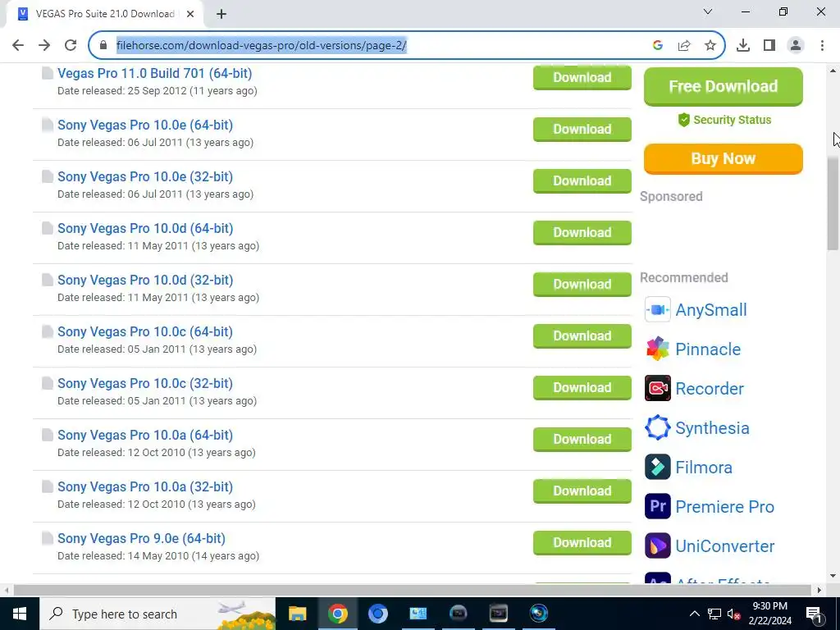Bookmark this page with the star icon
The height and width of the screenshot is (630, 840).
click(x=710, y=46)
